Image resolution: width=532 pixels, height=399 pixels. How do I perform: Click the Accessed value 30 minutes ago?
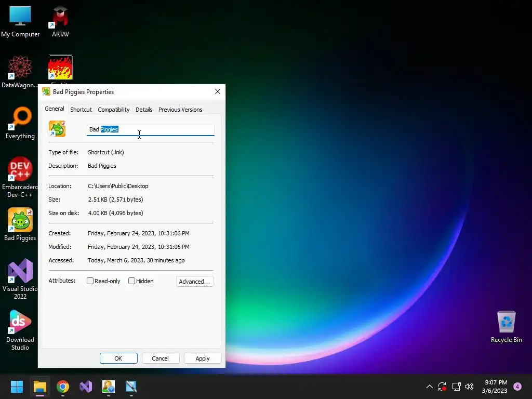pyautogui.click(x=136, y=261)
